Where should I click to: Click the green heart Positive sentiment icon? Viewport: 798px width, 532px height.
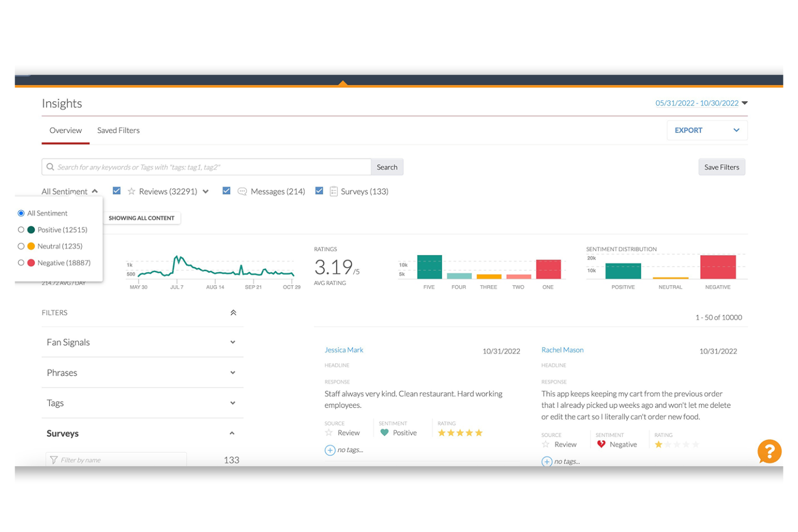[x=384, y=432]
